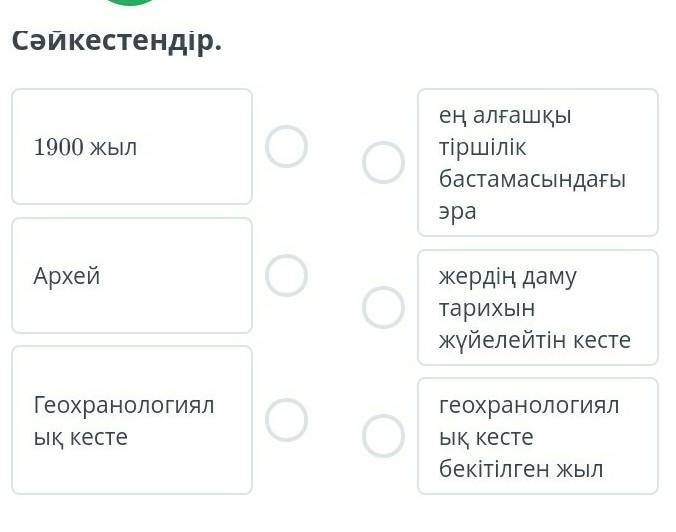Click the left Геохранологиялық кесте card
676x532 pixels.
click(x=131, y=420)
